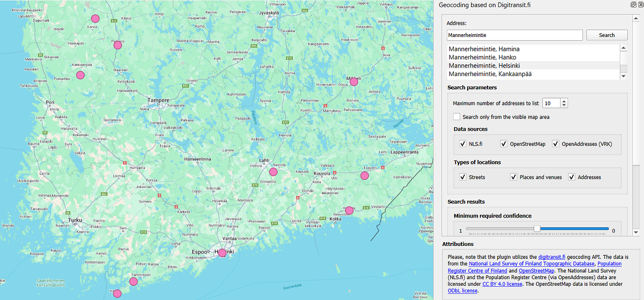644x300 pixels.
Task: Select the pink marker near Kotka
Action: click(x=349, y=210)
